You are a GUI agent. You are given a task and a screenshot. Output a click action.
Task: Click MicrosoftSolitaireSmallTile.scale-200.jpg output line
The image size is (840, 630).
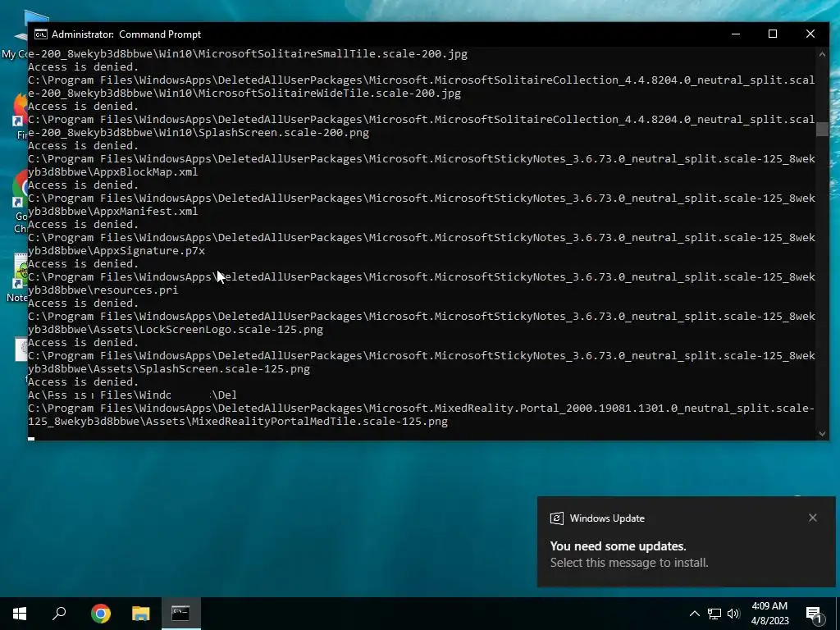pos(248,53)
